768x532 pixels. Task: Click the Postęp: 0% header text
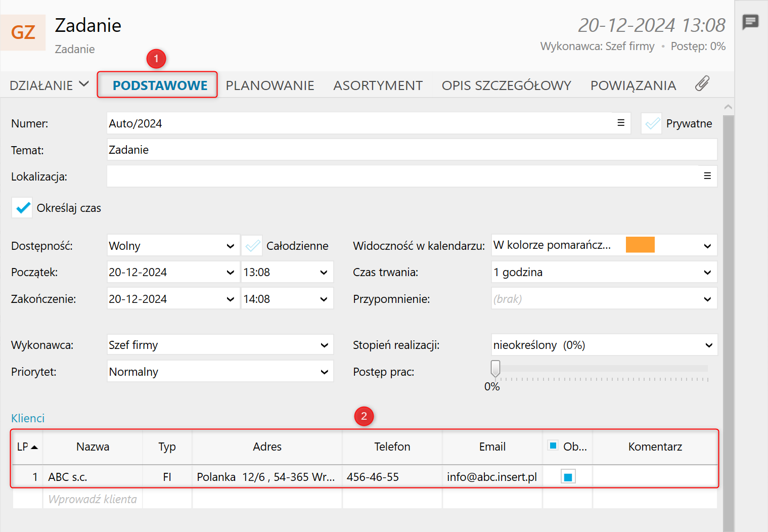[698, 47]
